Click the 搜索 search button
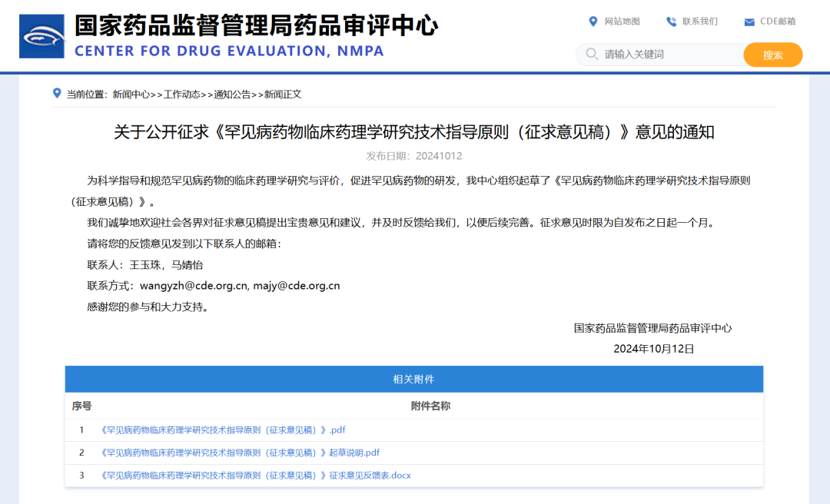830x504 pixels. pos(772,55)
